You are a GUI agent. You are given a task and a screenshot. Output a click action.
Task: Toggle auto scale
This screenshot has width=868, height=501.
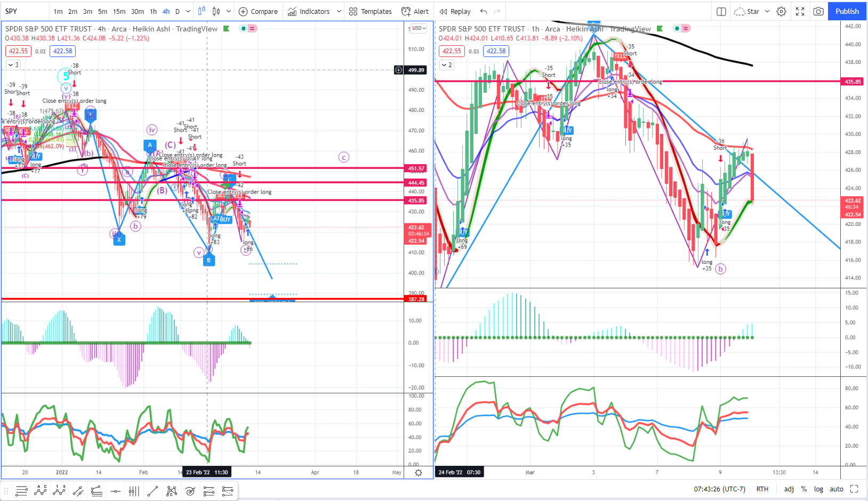tap(837, 489)
